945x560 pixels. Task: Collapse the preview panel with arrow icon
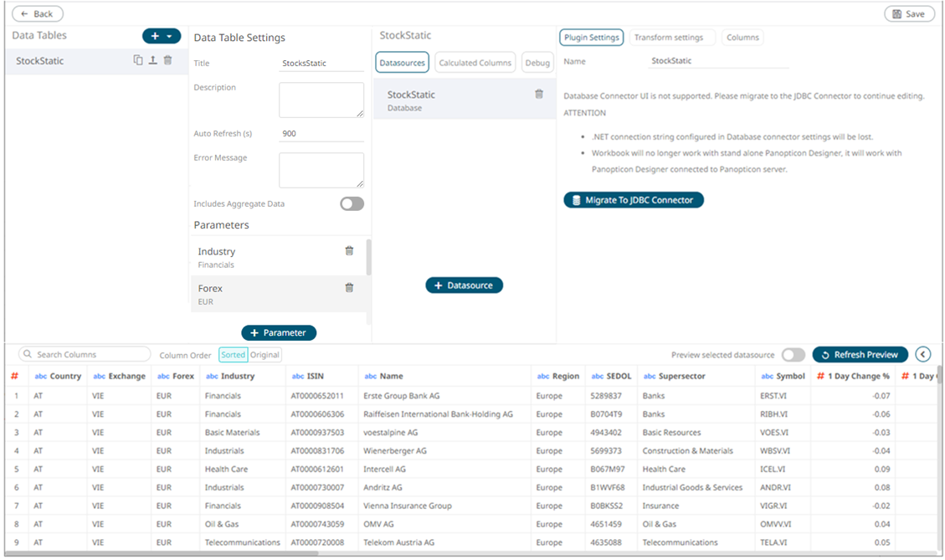pos(923,354)
